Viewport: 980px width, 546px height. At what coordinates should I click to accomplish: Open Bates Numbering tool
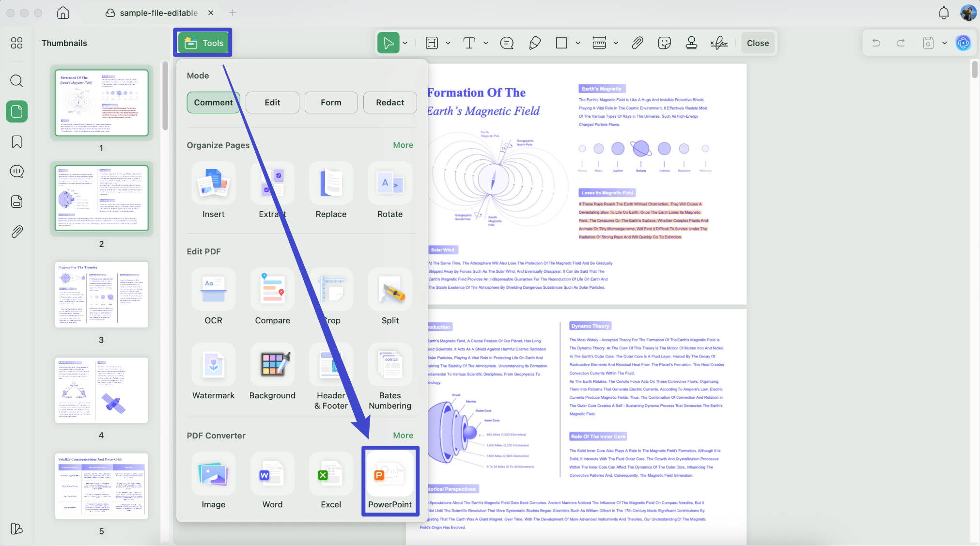390,377
